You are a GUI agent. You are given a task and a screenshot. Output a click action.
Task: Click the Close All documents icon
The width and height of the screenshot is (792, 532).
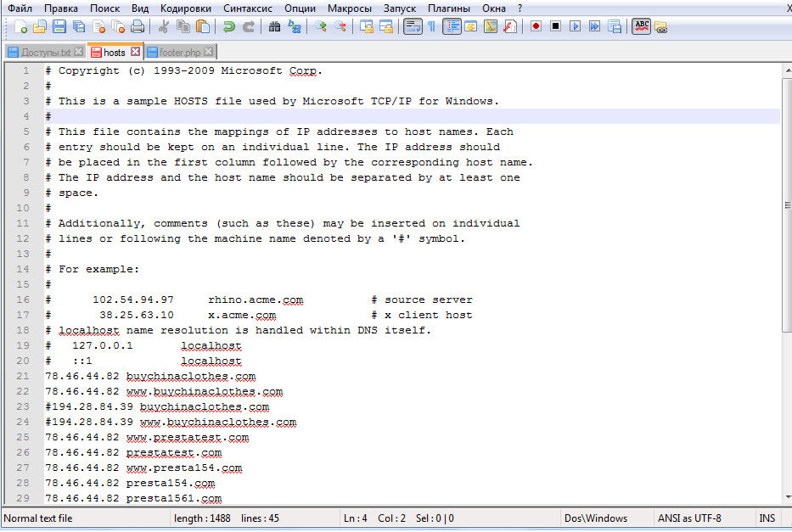click(x=118, y=26)
